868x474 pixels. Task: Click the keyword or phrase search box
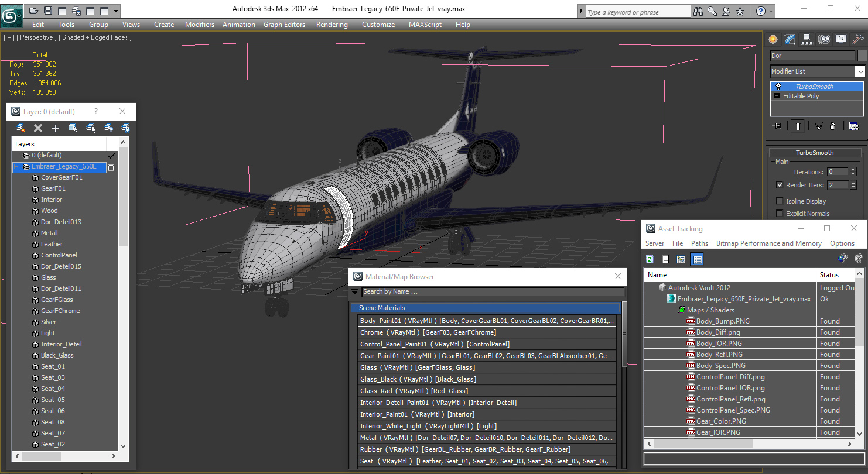pyautogui.click(x=638, y=12)
